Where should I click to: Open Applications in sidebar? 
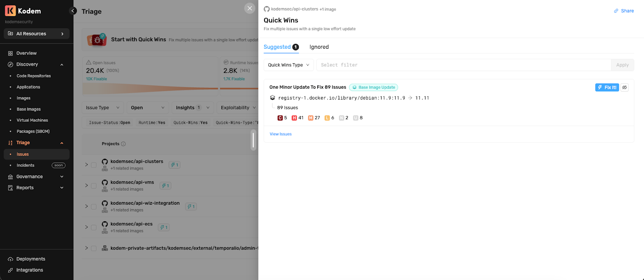28,87
